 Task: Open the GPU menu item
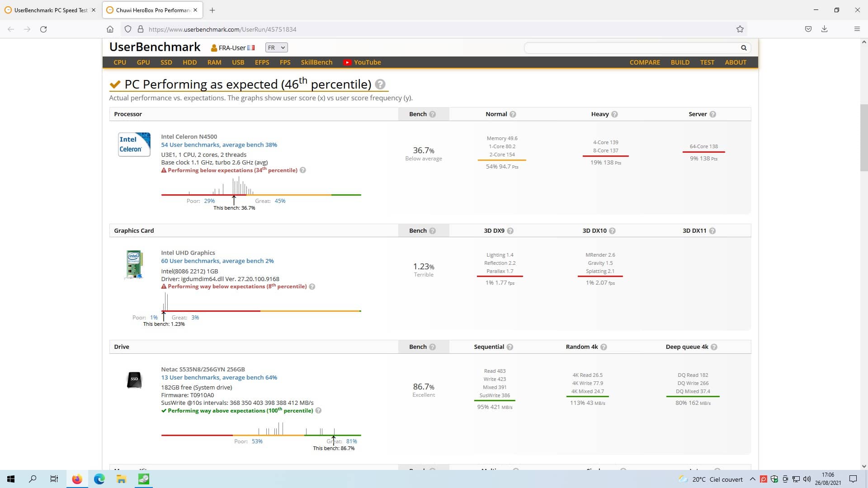[143, 62]
